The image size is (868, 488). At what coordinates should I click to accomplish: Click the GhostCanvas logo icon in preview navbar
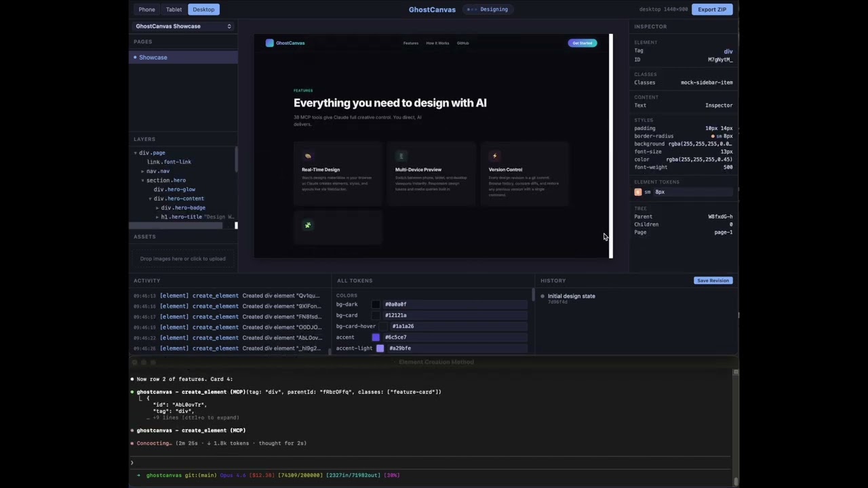[x=270, y=43]
